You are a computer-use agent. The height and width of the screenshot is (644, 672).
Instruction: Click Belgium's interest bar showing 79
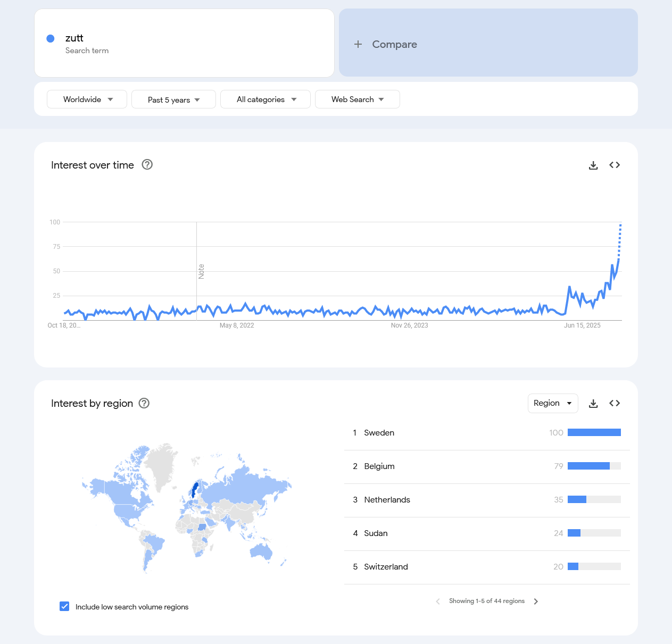[x=594, y=466]
